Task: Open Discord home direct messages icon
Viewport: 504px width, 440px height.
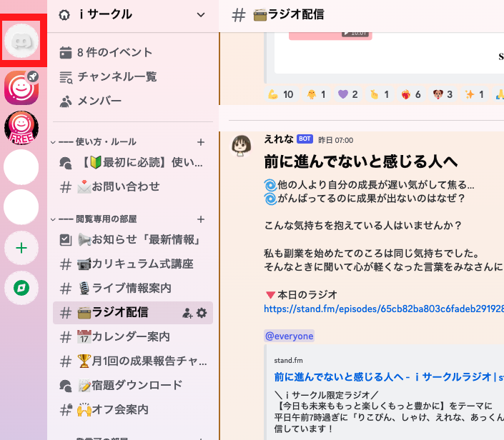Action: 21,41
